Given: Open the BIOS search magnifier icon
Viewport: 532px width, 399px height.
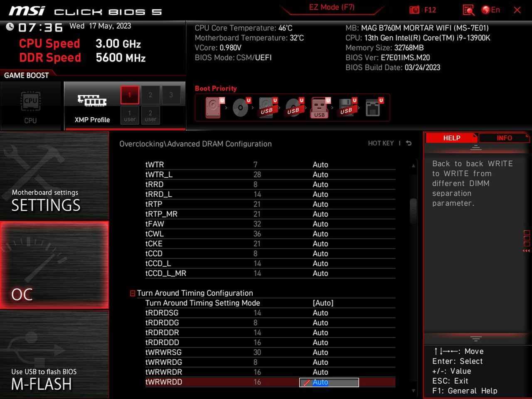Looking at the screenshot, I should (468, 10).
